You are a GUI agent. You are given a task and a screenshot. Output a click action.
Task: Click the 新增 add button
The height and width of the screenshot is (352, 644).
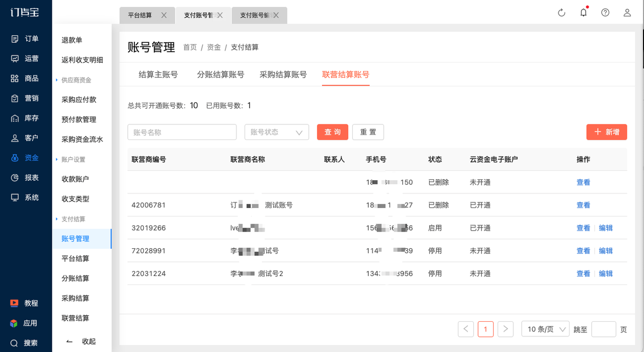[x=607, y=132]
